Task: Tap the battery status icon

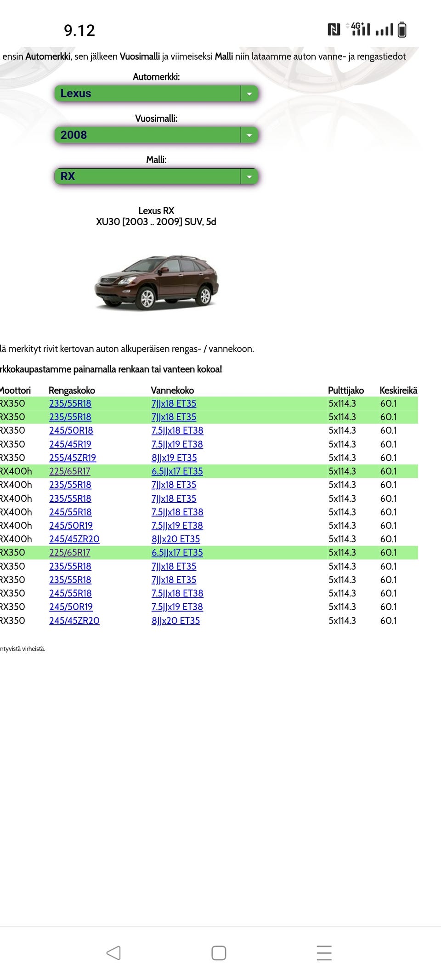Action: pos(402,30)
